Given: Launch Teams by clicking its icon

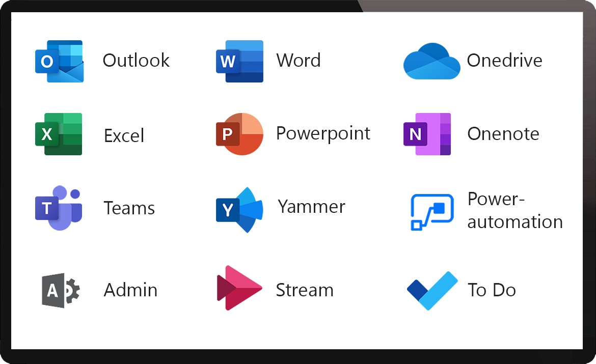Looking at the screenshot, I should [59, 208].
